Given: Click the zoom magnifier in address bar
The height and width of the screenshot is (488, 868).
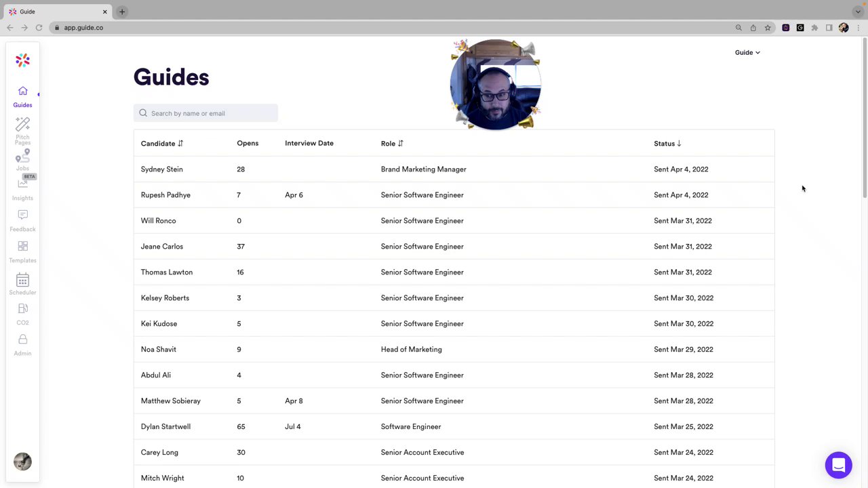Looking at the screenshot, I should click(x=738, y=28).
